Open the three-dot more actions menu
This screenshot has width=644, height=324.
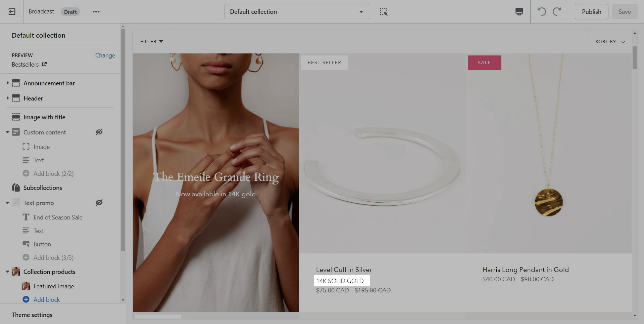(96, 12)
